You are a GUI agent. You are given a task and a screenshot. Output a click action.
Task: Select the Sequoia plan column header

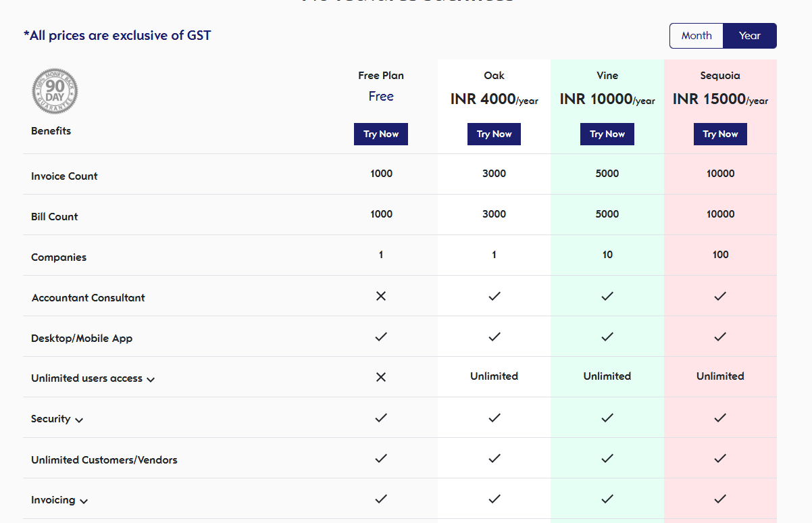[x=720, y=76]
